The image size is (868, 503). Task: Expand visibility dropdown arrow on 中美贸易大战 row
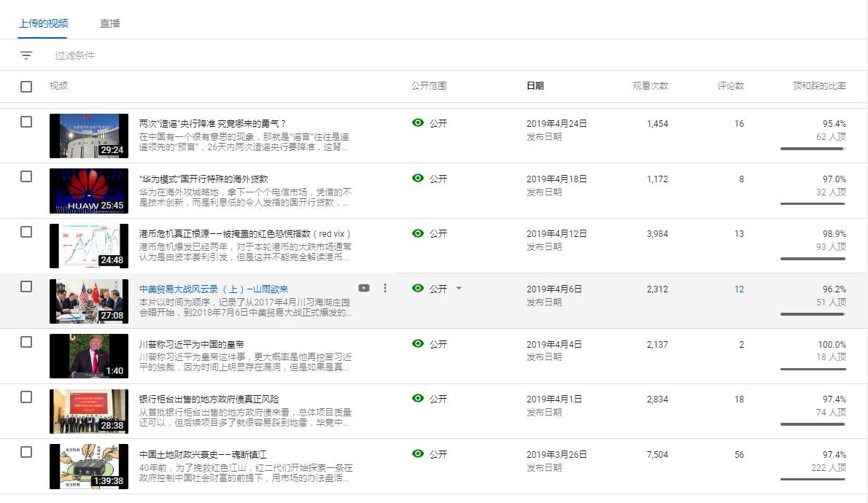(459, 288)
